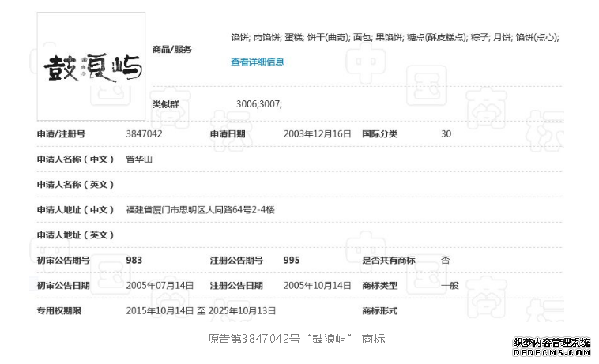Viewport: 599px width, 364px height.
Task: Click the similar group value 3006;3007;
Action: pos(259,103)
